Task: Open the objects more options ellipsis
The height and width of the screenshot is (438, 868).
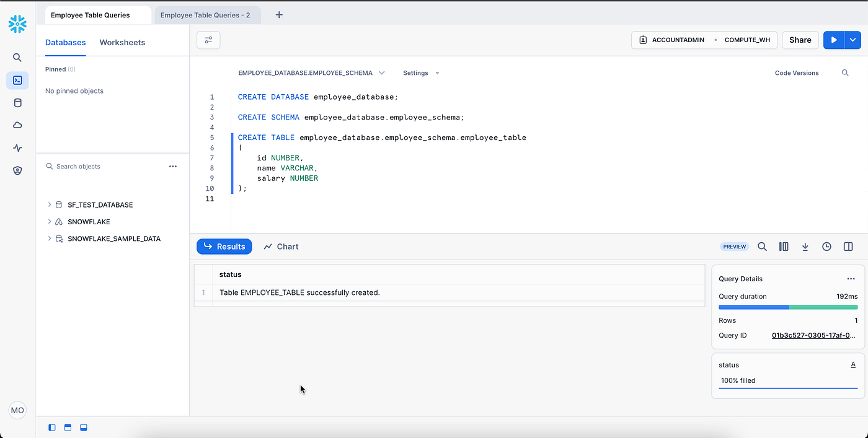Action: coord(173,166)
